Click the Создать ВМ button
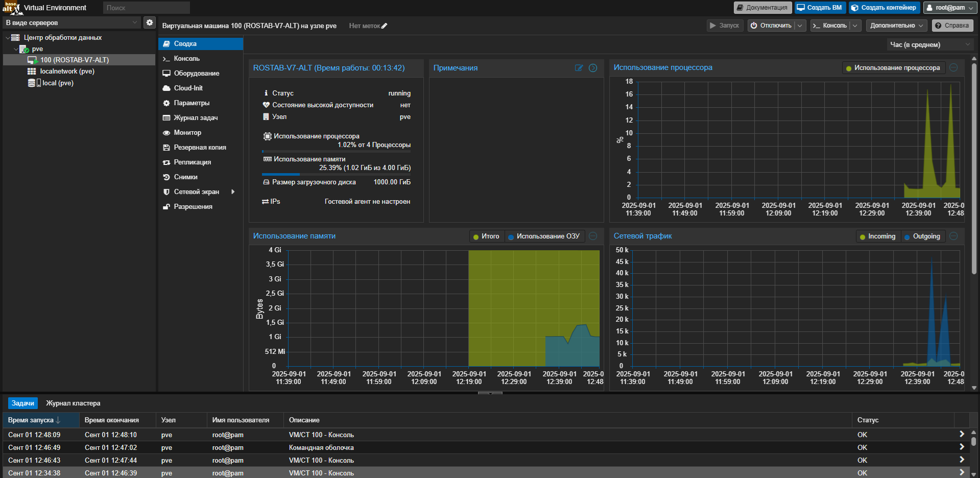This screenshot has height=478, width=980. [x=820, y=8]
